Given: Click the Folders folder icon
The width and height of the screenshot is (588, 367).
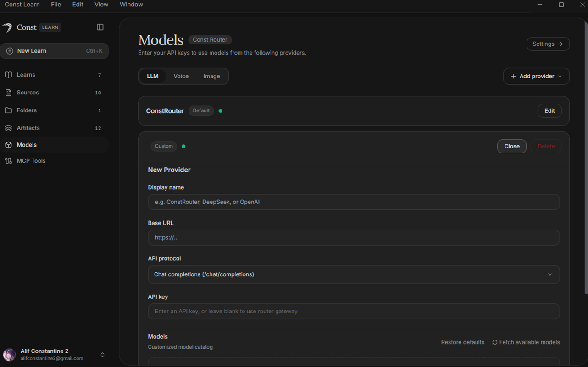Looking at the screenshot, I should 8,110.
